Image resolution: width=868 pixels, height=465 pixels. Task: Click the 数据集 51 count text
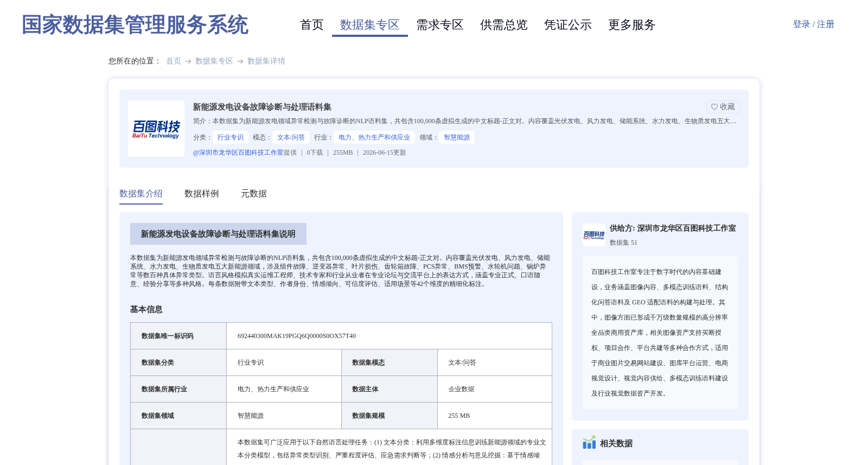623,243
